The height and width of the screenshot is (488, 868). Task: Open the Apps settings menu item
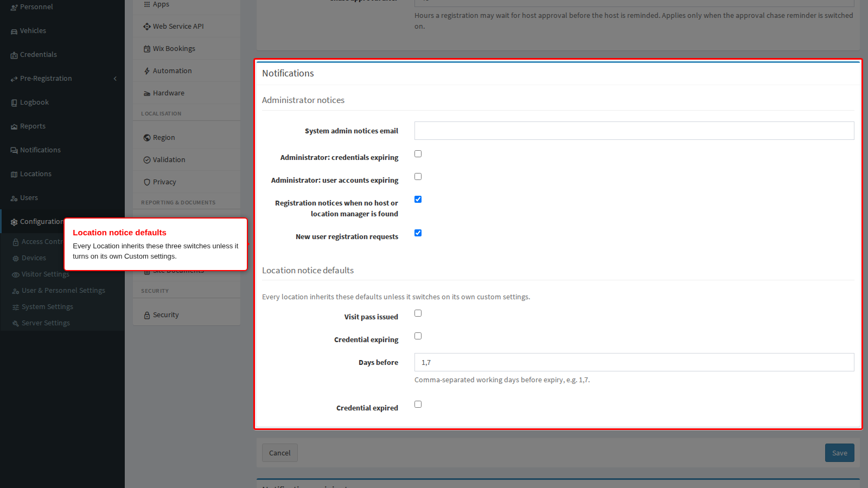(x=187, y=4)
